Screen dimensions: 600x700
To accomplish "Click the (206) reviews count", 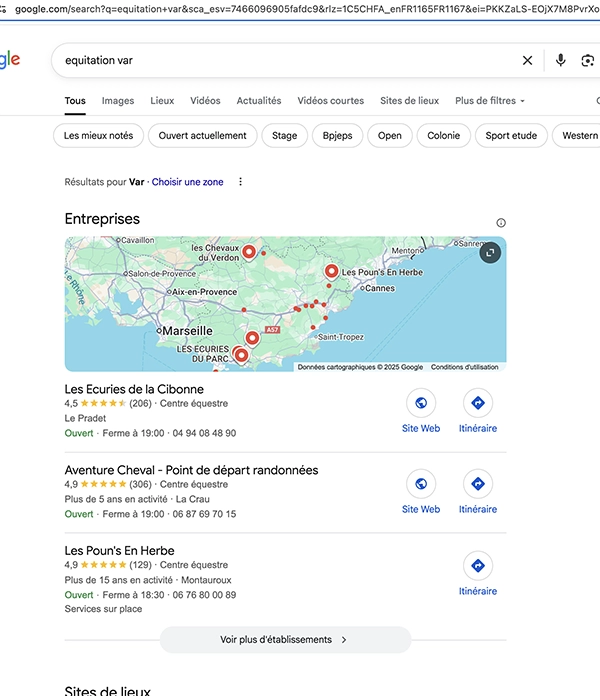I will 141,403.
